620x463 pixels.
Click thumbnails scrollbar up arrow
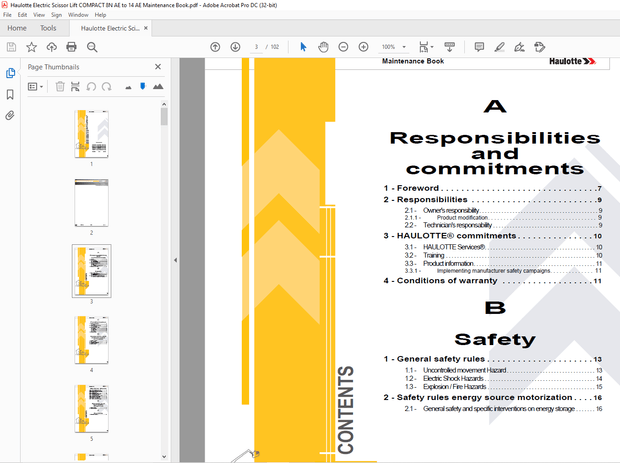[164, 104]
